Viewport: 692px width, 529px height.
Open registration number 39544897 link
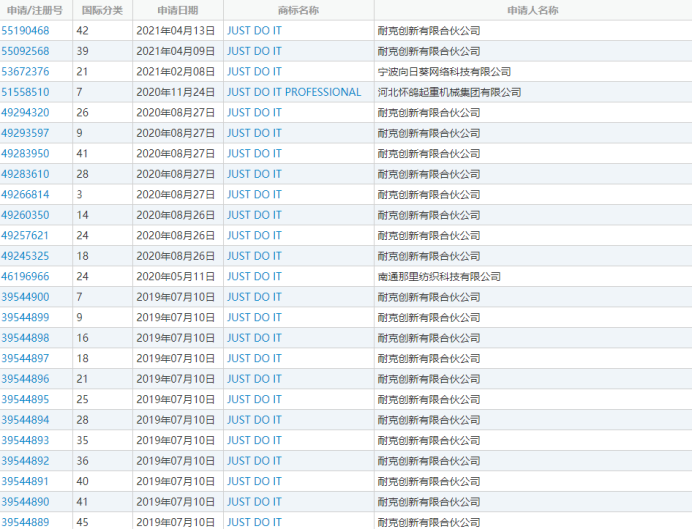pos(25,358)
